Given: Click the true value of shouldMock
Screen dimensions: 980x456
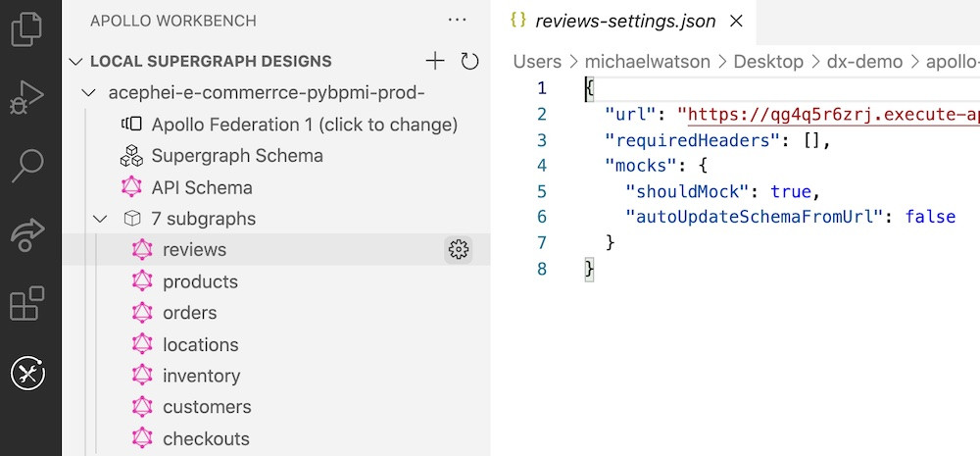Looking at the screenshot, I should (x=790, y=191).
